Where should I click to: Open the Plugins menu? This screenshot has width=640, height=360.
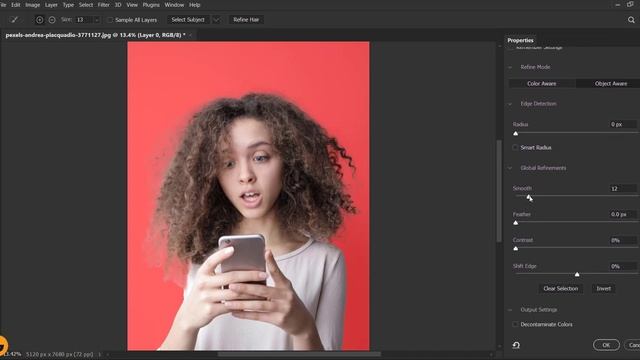point(151,5)
